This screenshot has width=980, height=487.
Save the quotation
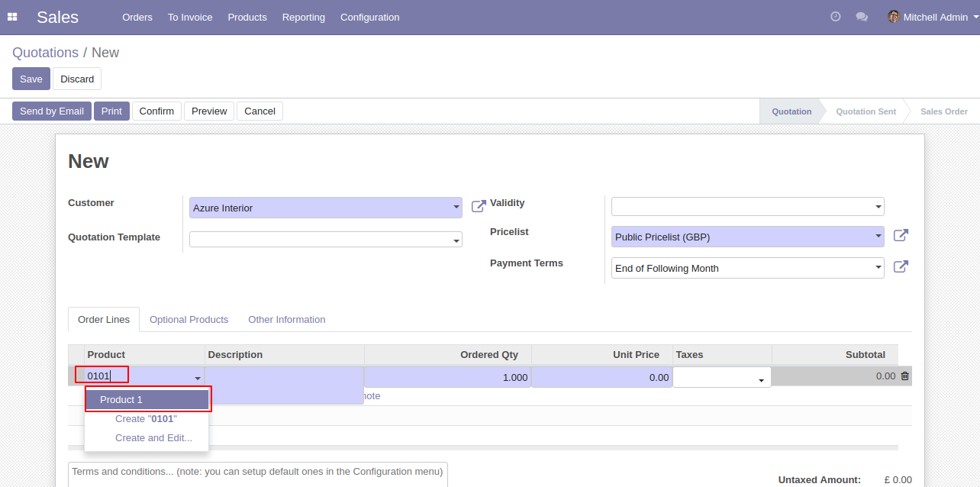coord(31,79)
